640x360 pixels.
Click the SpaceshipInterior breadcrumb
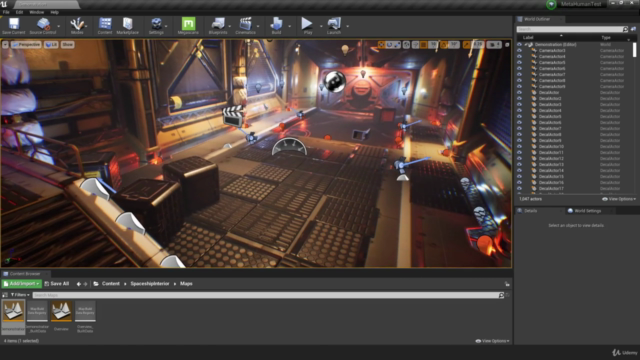150,284
